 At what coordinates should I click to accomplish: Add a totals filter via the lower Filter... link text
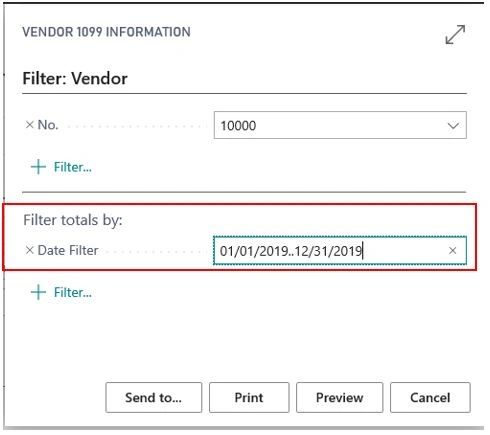73,293
